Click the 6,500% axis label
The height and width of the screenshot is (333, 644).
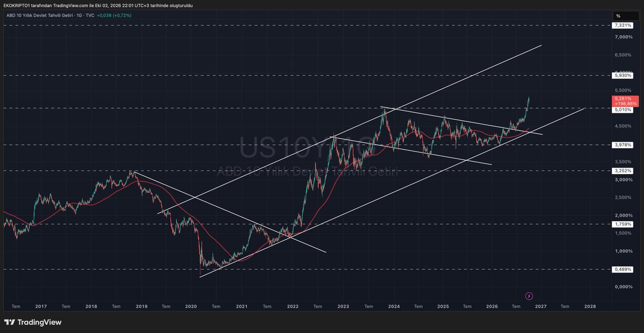[624, 55]
